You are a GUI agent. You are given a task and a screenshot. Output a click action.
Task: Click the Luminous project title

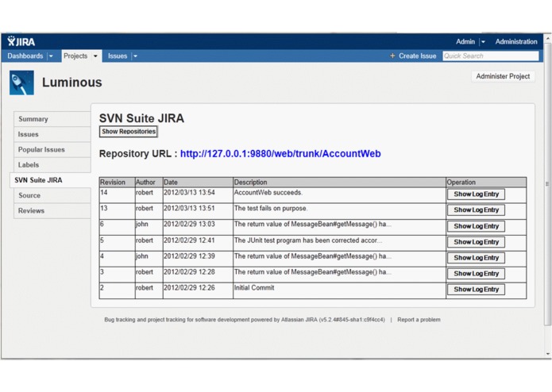point(71,83)
